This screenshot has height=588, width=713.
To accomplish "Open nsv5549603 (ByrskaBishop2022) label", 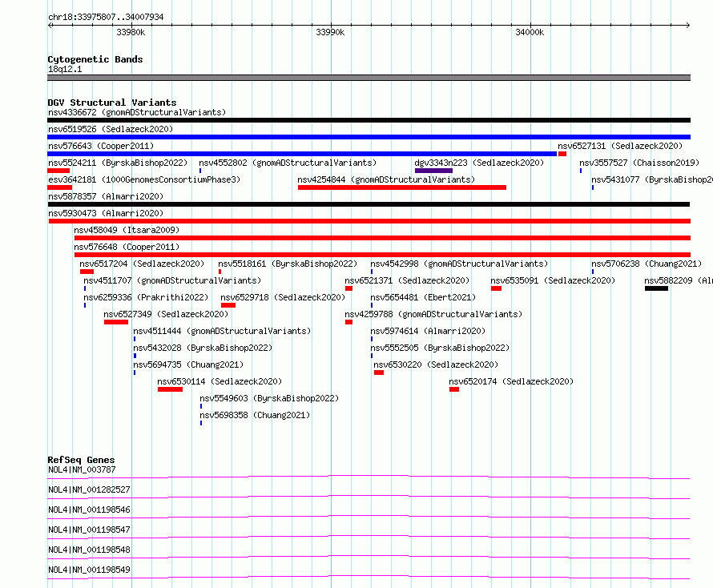I will click(269, 398).
